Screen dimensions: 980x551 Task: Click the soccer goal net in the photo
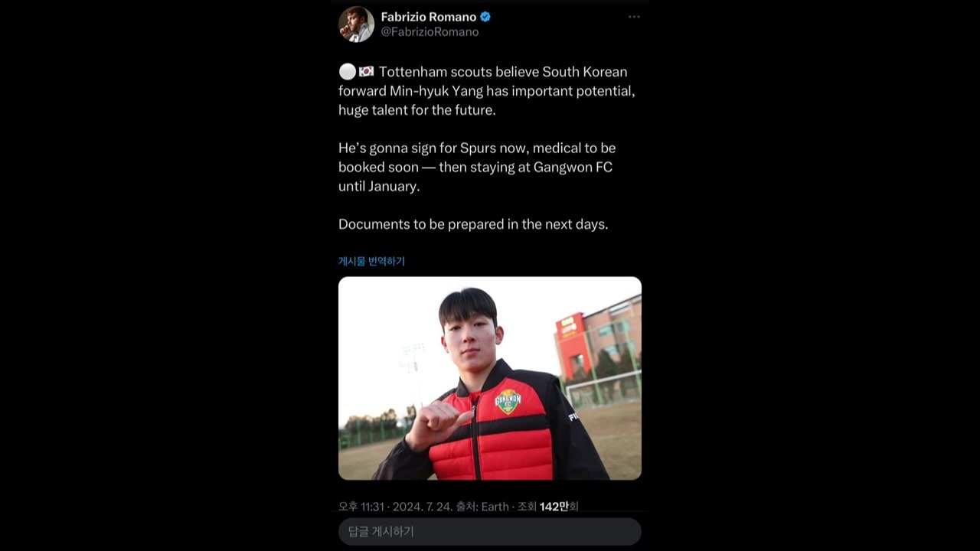pos(602,390)
